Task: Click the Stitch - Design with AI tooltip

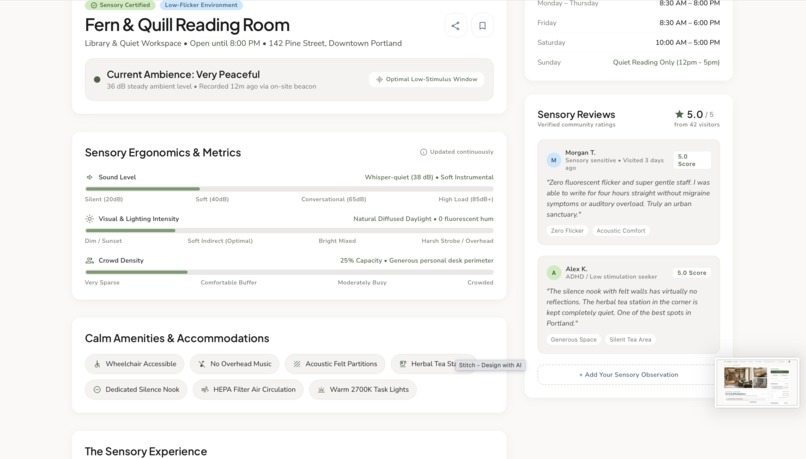Action: [x=490, y=365]
